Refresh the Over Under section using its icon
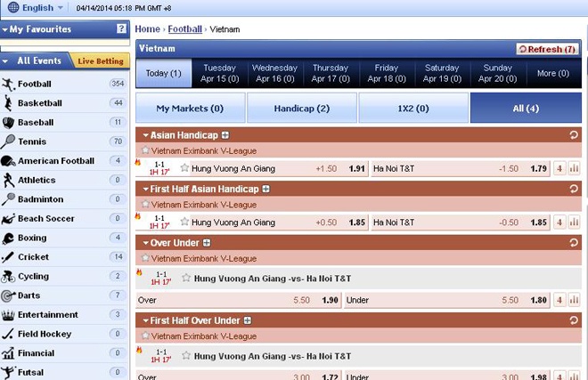This screenshot has height=380, width=588. pyautogui.click(x=574, y=242)
